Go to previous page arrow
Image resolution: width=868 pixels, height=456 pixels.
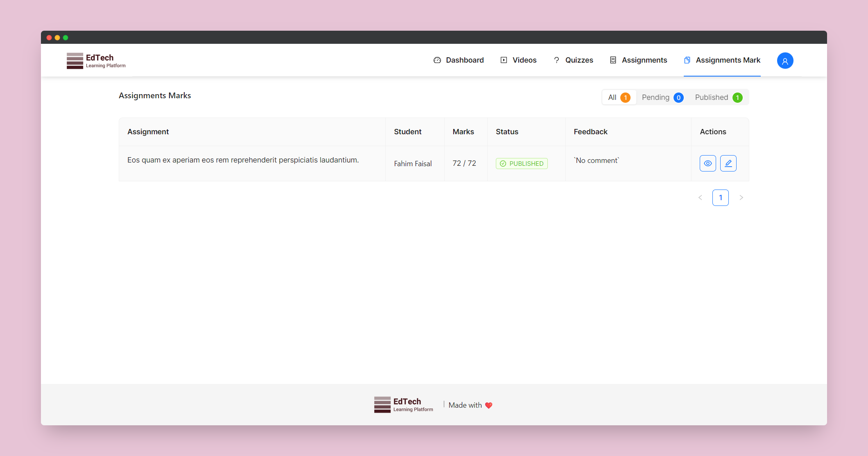coord(700,198)
